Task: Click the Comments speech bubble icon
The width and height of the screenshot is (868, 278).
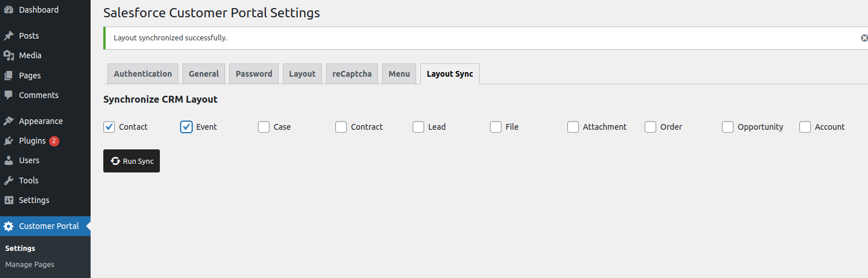Action: coord(9,95)
